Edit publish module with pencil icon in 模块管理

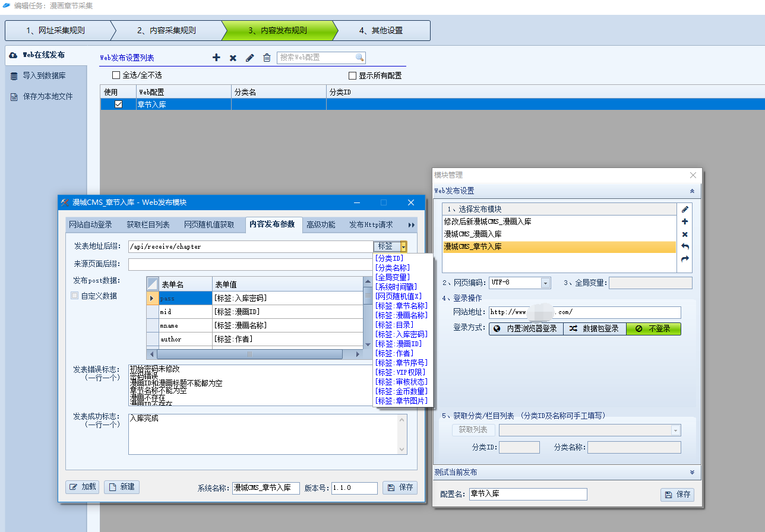point(685,209)
